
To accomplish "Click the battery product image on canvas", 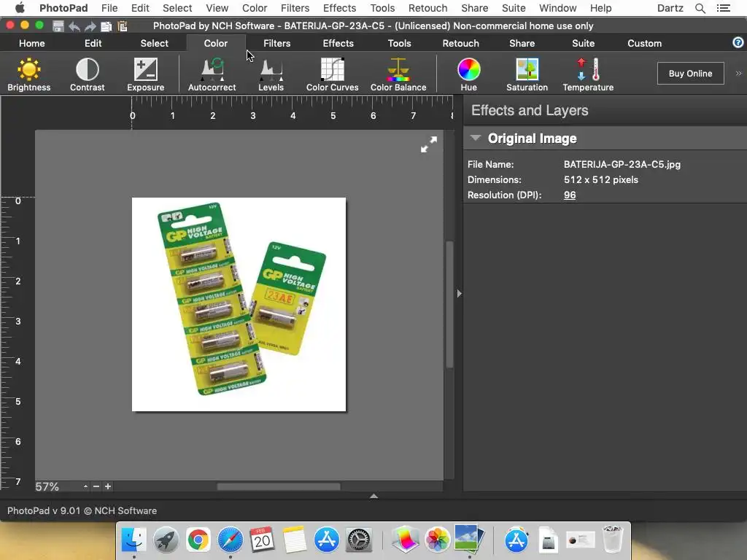I will click(239, 304).
